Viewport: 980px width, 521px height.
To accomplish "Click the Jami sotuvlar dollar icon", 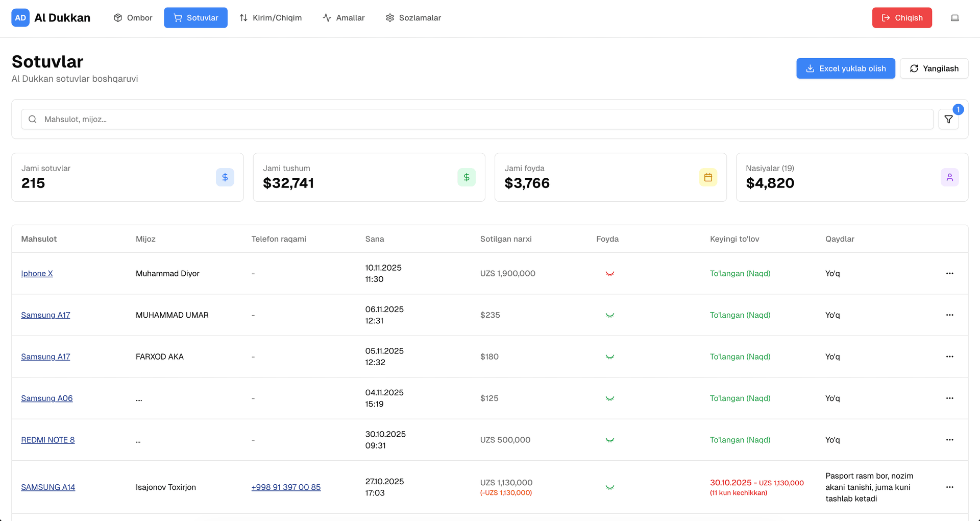I will coord(225,177).
